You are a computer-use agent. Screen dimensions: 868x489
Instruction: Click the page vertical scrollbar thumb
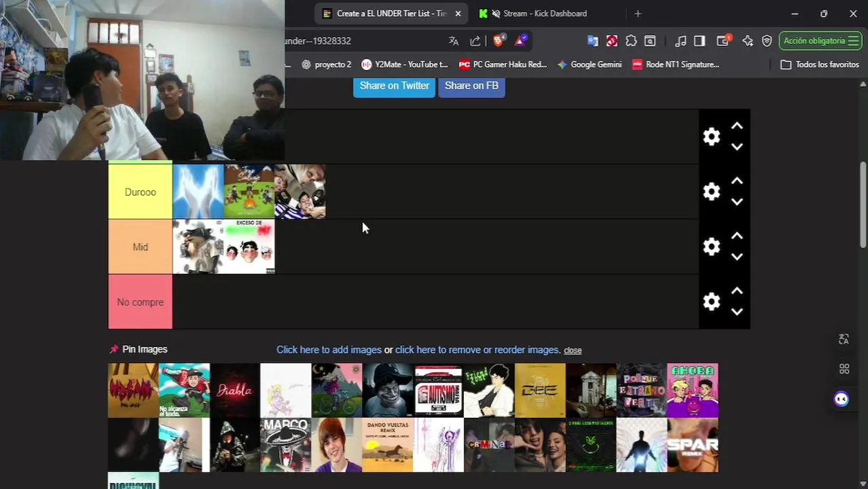click(863, 205)
